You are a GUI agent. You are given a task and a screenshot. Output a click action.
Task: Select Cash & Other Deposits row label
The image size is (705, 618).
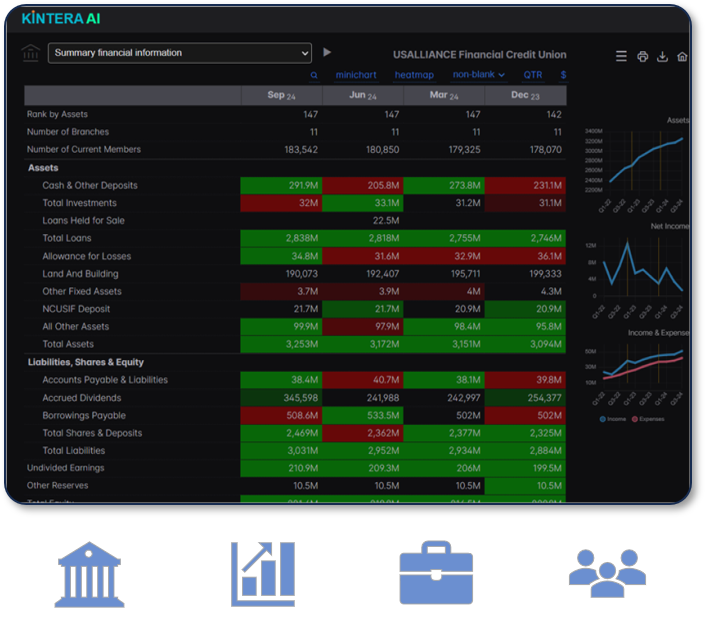pyautogui.click(x=90, y=185)
